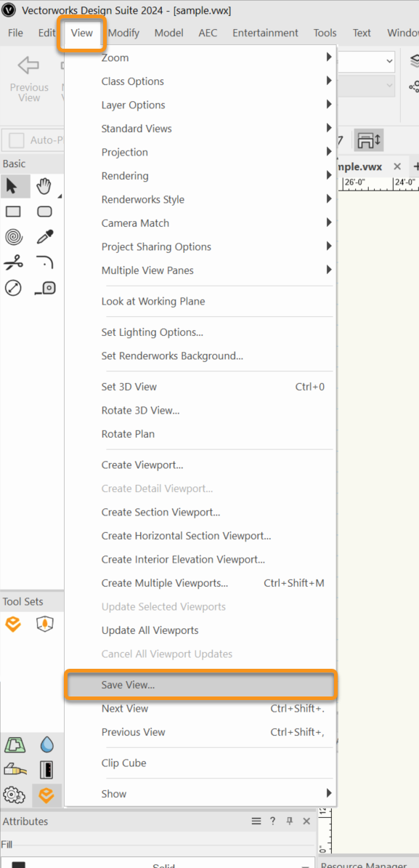The image size is (419, 868).
Task: Click the orange Vectorworks tool set icon
Action: (x=13, y=624)
